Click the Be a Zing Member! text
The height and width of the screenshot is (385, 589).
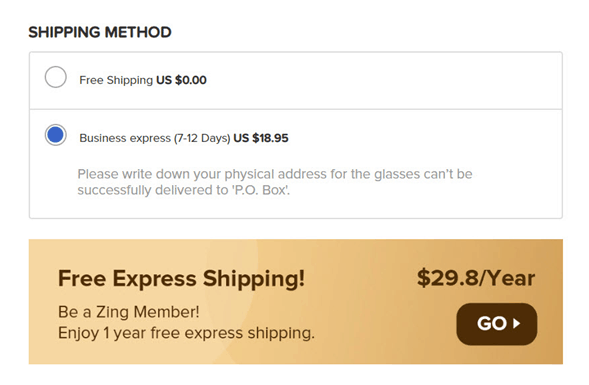pos(128,312)
